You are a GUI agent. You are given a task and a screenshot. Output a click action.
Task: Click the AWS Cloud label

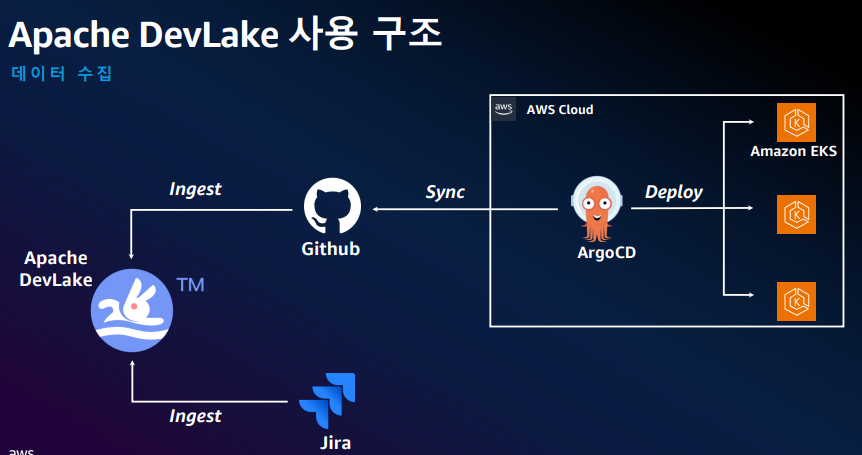click(x=560, y=109)
